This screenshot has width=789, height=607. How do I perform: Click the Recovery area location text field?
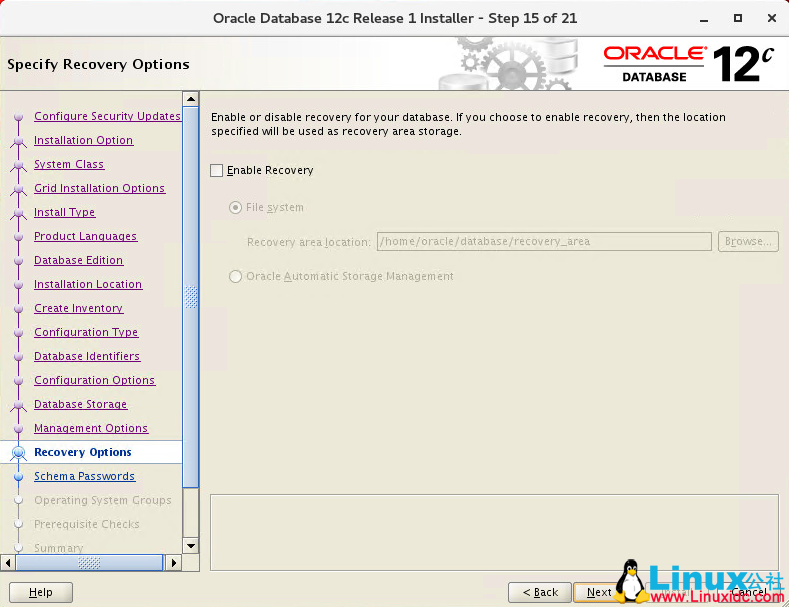[x=544, y=242]
